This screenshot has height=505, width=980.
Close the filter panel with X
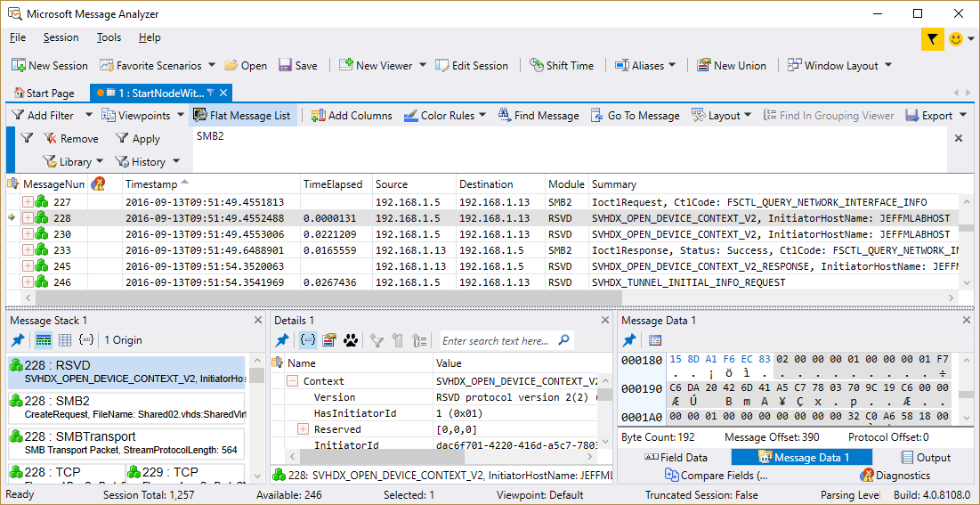pyautogui.click(x=958, y=138)
